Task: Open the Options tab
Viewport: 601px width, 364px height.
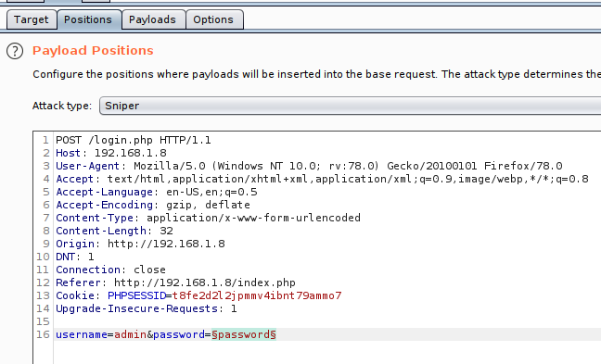Action: coord(214,19)
